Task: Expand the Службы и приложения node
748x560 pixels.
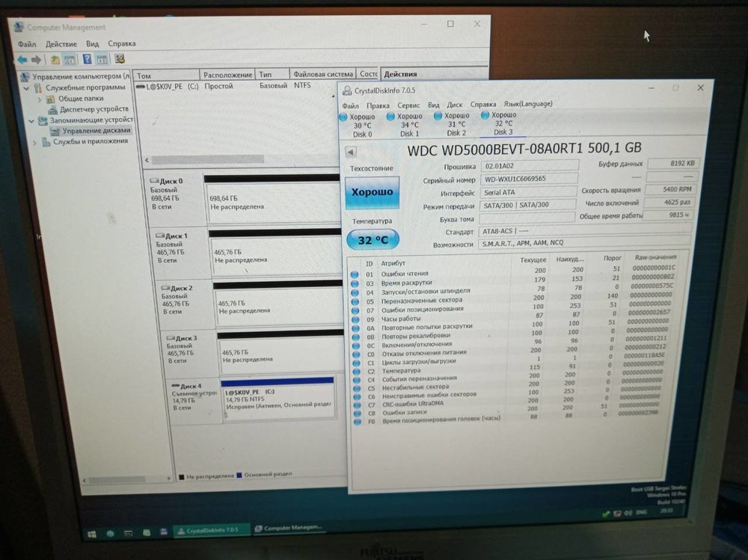Action: pos(34,141)
